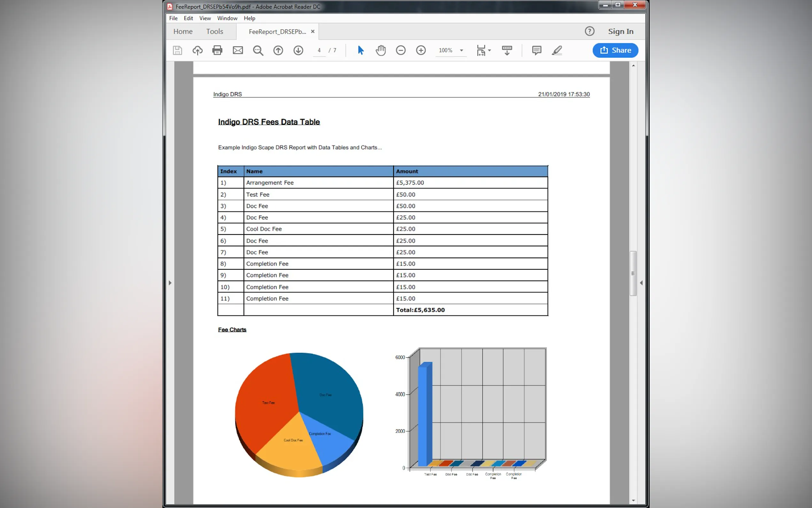This screenshot has height=508, width=812.
Task: Add a sticky note comment
Action: [536, 51]
